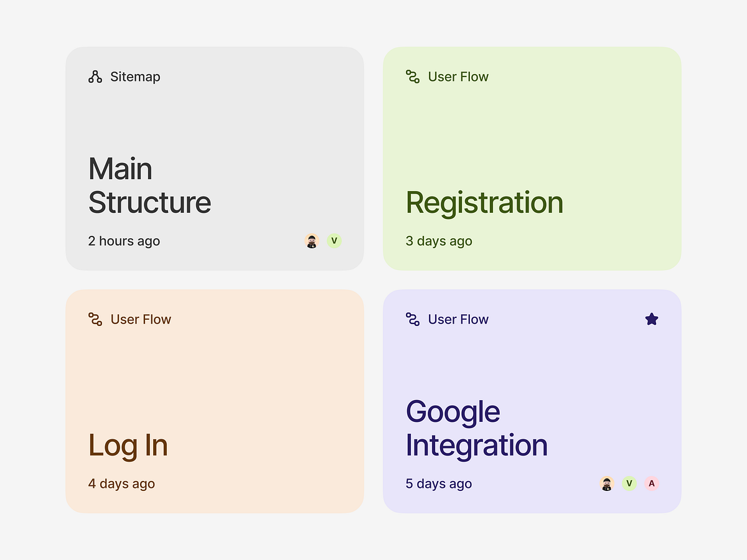Click the Sitemap icon on Main Structure card

(x=95, y=77)
